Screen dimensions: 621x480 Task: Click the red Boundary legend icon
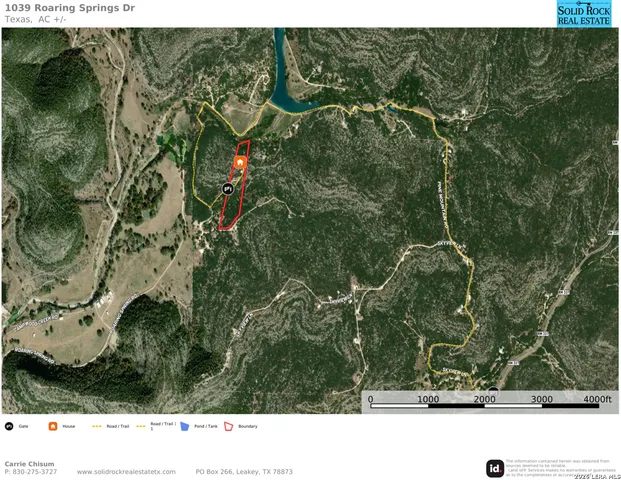(x=229, y=426)
